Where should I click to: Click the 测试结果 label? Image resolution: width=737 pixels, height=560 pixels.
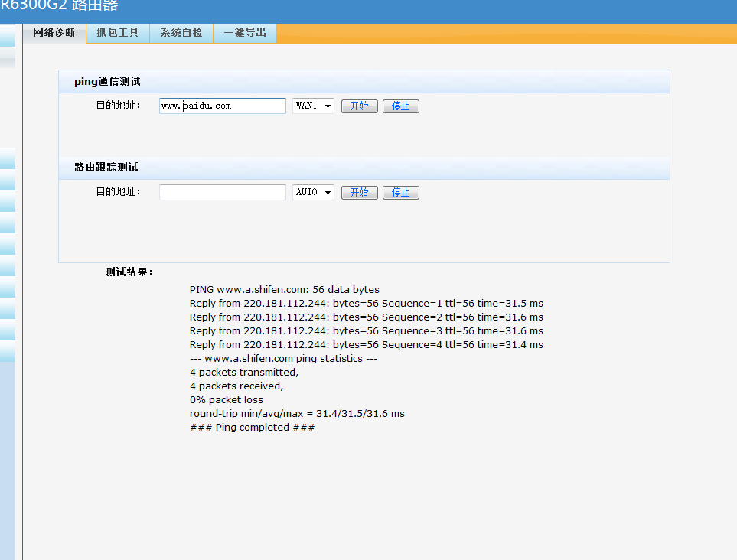[129, 272]
